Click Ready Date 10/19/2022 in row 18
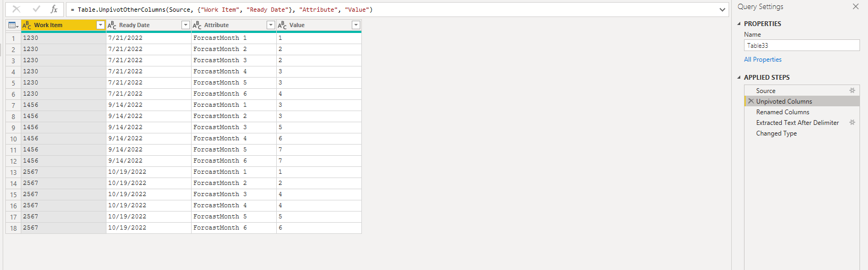Screen dimensions: 868x270 click(x=148, y=228)
